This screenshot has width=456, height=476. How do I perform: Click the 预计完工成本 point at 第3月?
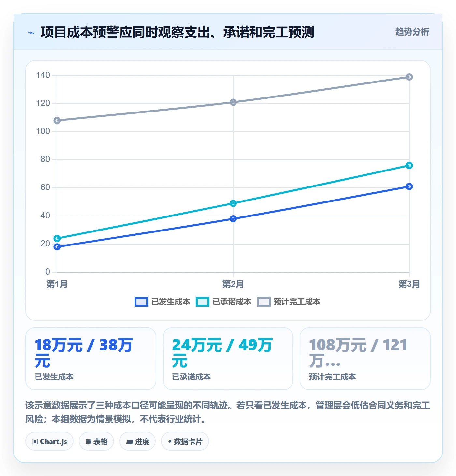[x=409, y=77]
